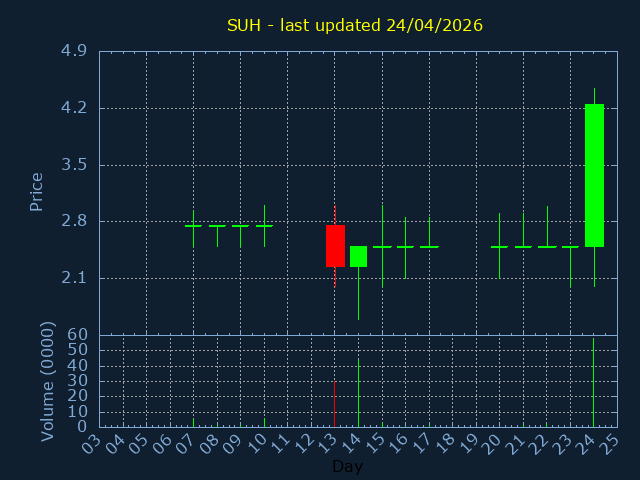640x480 pixels.
Task: Click the flat candlestick on day 07
Action: click(x=193, y=226)
